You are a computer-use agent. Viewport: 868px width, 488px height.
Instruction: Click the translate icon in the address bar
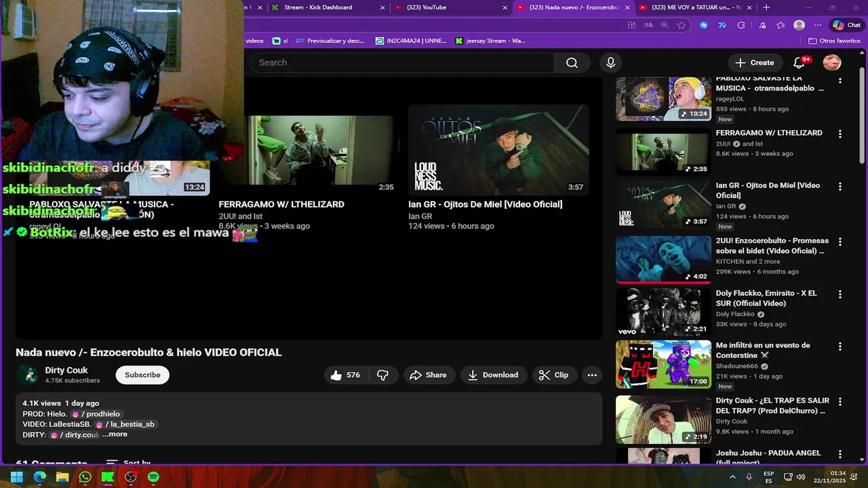pos(648,25)
